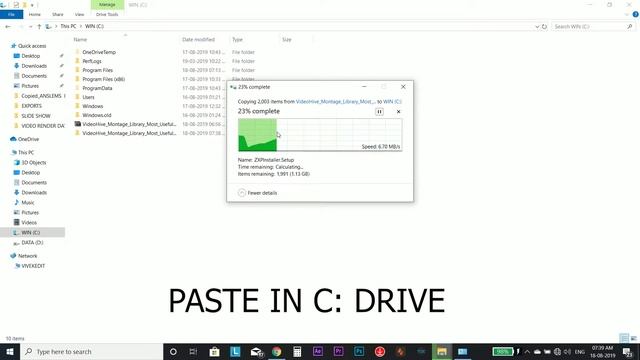Launch Microsoft Store from taskbar
The image size is (640, 360).
[x=214, y=351]
